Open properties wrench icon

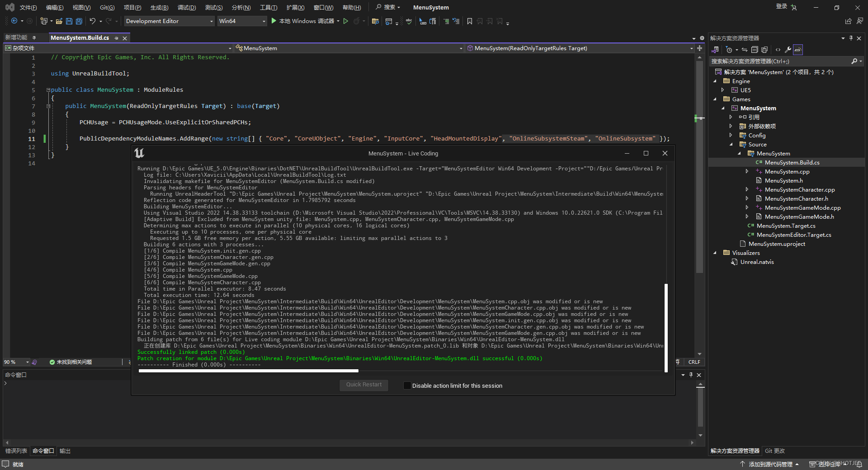pyautogui.click(x=788, y=50)
